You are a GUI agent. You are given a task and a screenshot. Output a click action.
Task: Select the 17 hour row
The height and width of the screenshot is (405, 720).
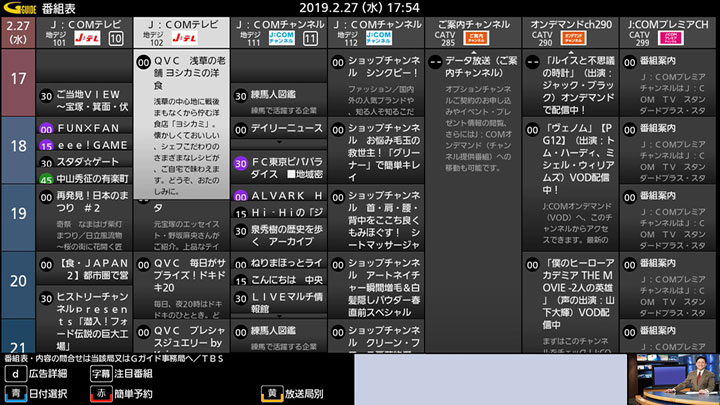tap(18, 82)
